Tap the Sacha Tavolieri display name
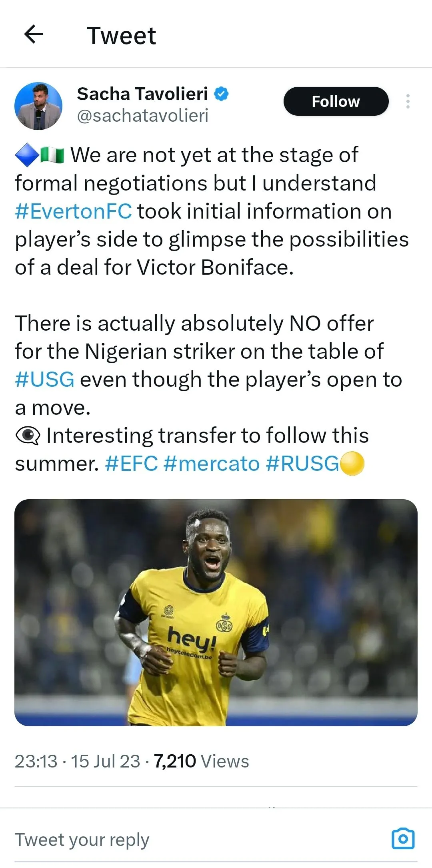Viewport: 432px width, 868px height. [x=142, y=94]
